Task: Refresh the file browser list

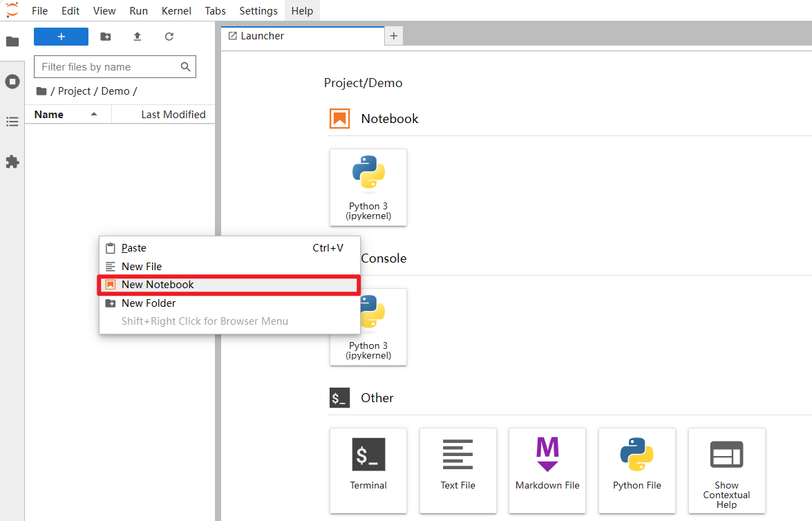Action: 169,37
